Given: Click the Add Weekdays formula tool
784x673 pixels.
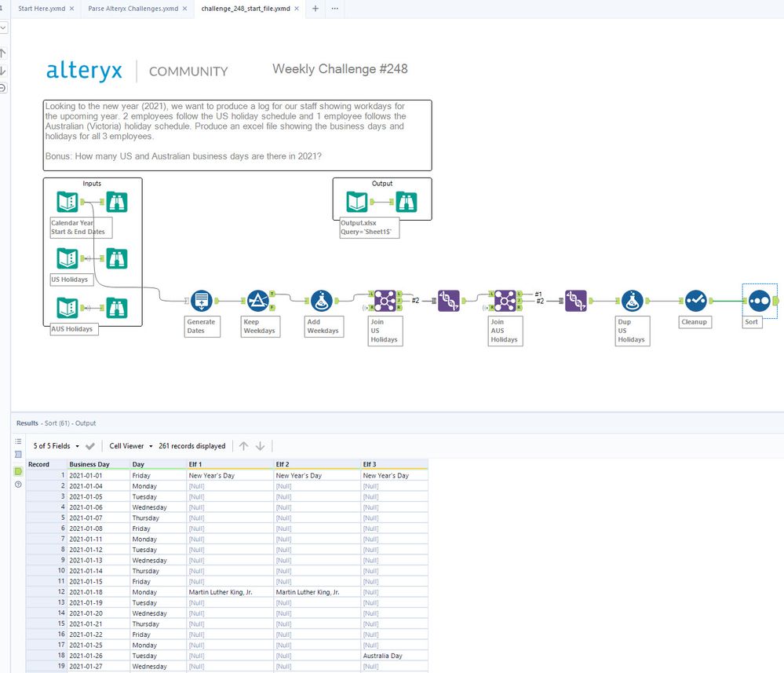Looking at the screenshot, I should (322, 301).
